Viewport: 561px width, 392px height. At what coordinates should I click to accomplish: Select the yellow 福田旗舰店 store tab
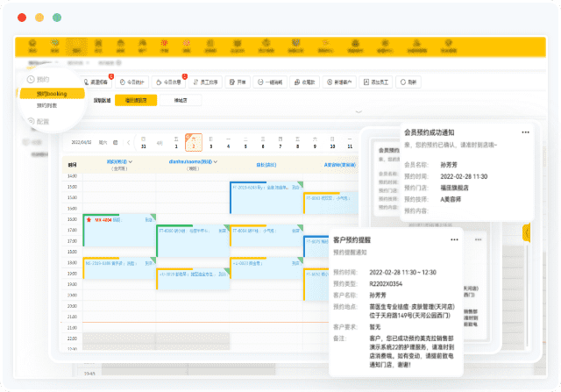pyautogui.click(x=136, y=100)
